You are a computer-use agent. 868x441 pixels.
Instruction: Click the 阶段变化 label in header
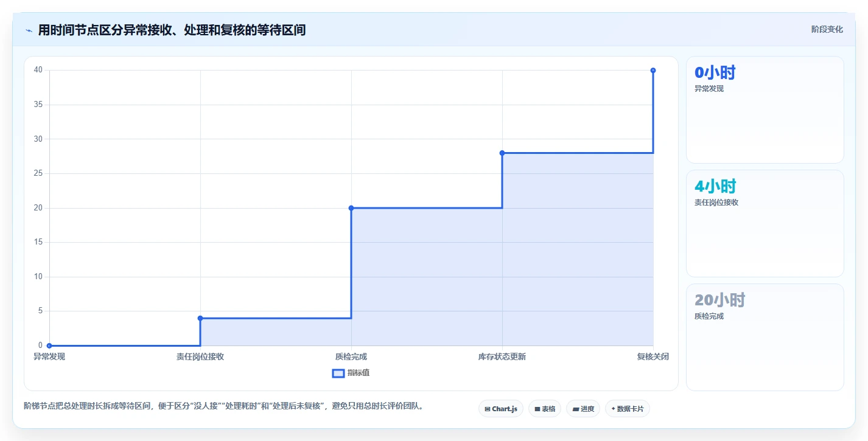coord(827,29)
